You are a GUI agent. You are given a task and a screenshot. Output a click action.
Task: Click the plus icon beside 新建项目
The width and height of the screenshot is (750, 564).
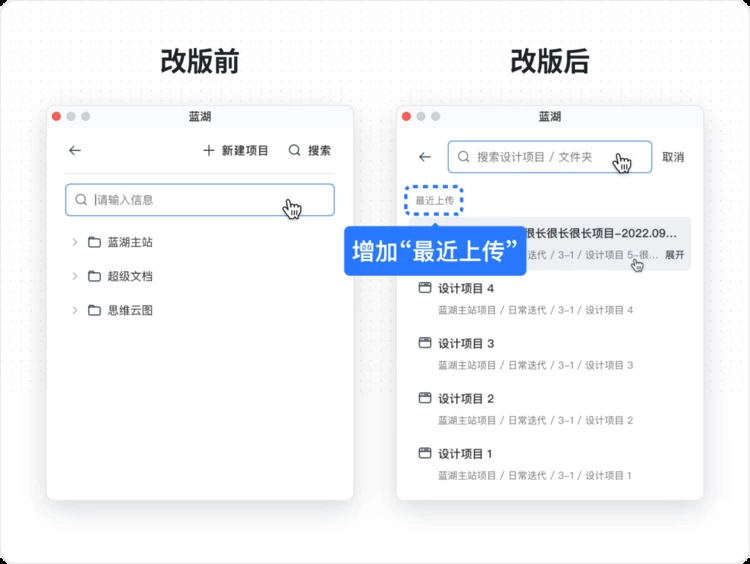pyautogui.click(x=209, y=151)
